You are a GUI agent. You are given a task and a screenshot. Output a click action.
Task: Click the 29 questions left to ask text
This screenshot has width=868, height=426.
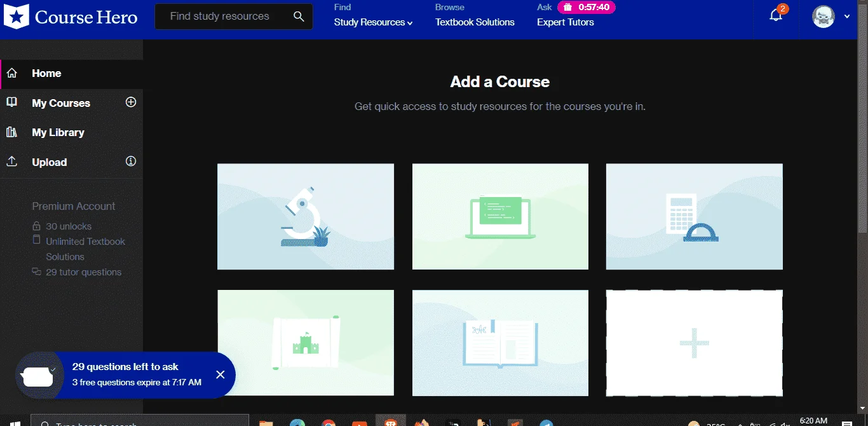[125, 367]
